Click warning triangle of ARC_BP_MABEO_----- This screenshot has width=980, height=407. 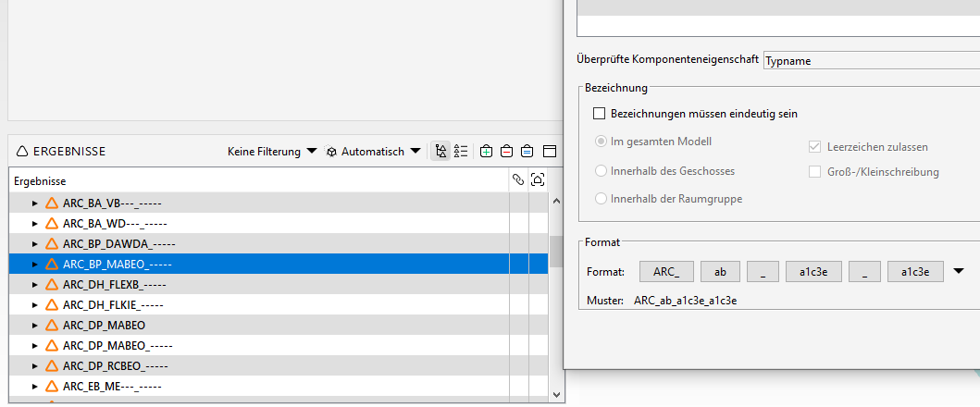[x=52, y=264]
